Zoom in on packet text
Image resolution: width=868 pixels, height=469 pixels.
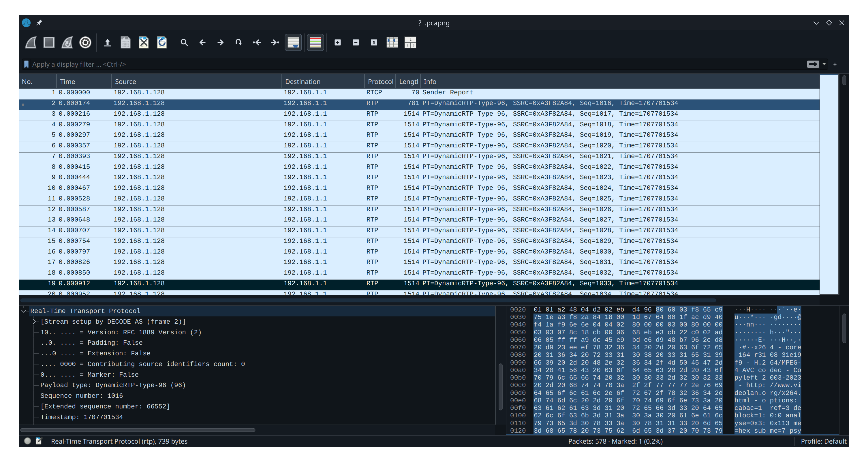point(338,42)
